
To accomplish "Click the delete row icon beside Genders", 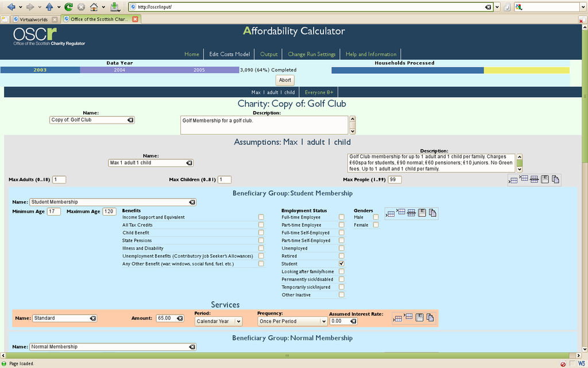I will point(411,213).
